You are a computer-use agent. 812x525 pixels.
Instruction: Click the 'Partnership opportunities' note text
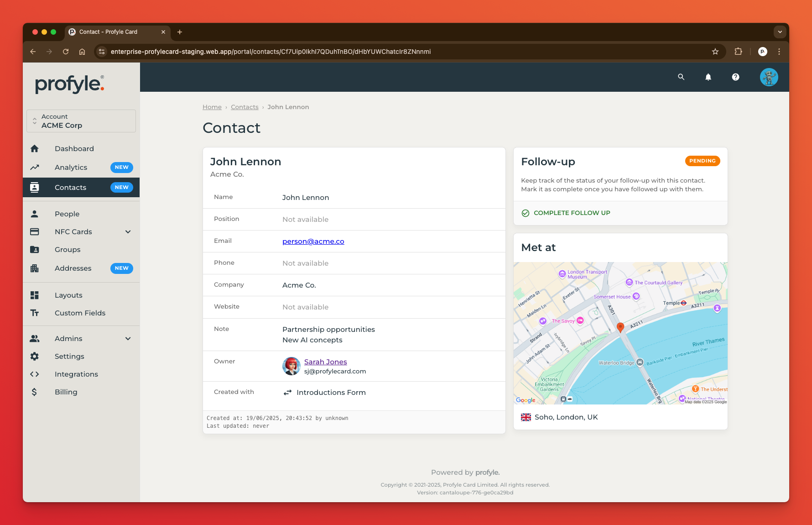(x=328, y=330)
